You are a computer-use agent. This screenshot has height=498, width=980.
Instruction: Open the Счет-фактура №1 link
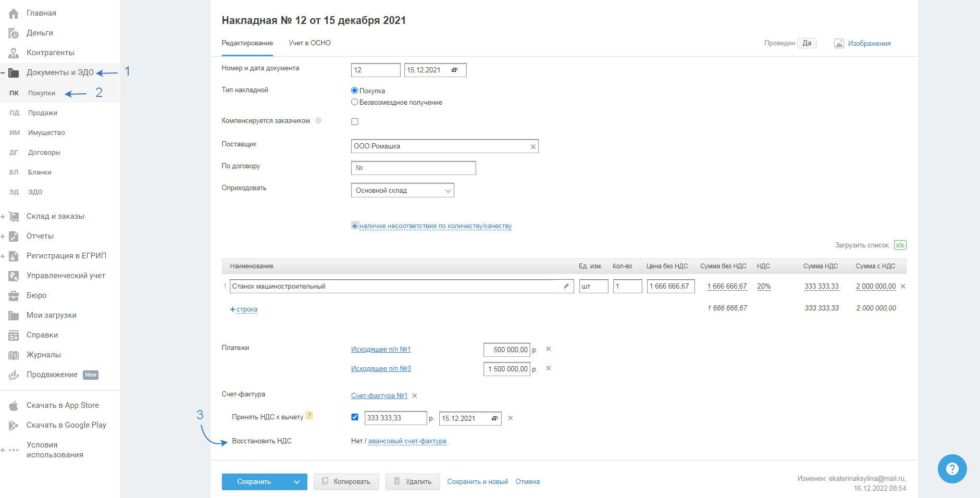coord(379,396)
